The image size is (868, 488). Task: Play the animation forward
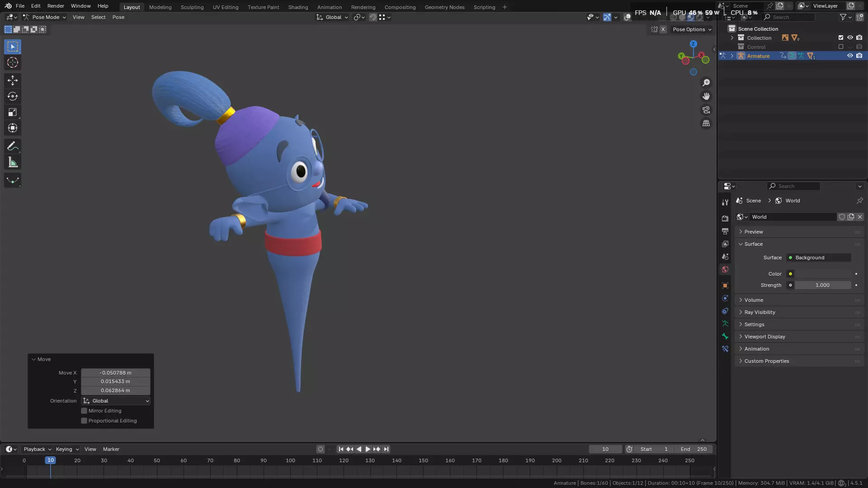[368, 449]
